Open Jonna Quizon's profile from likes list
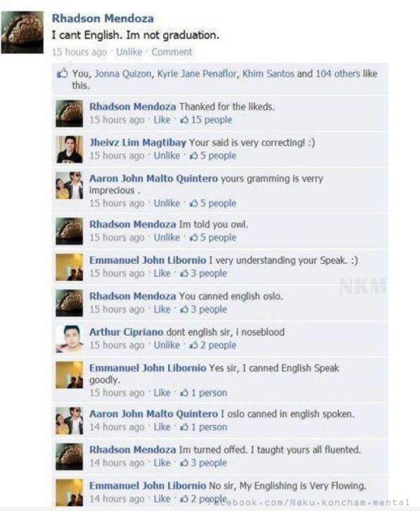The image size is (420, 511). click(x=123, y=74)
